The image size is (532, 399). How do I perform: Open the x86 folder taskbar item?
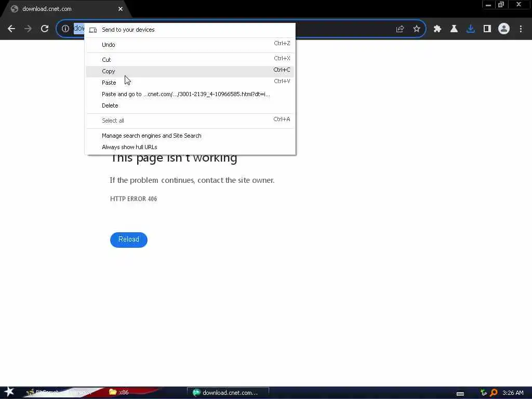tap(119, 392)
